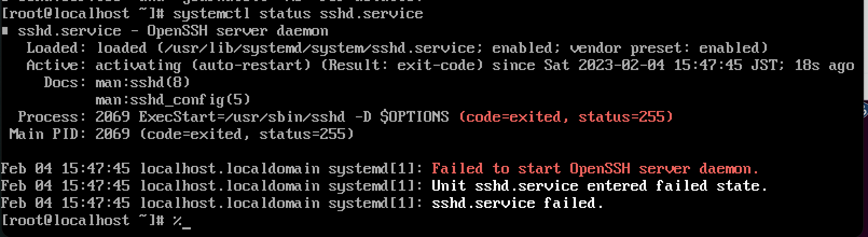Open the man:sshd(8) docs reference
This screenshot has height=237, width=868.
coord(143,82)
